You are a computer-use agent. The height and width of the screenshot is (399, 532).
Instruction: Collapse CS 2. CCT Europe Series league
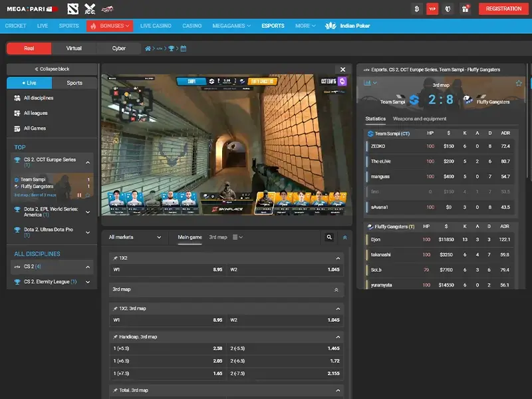point(88,162)
